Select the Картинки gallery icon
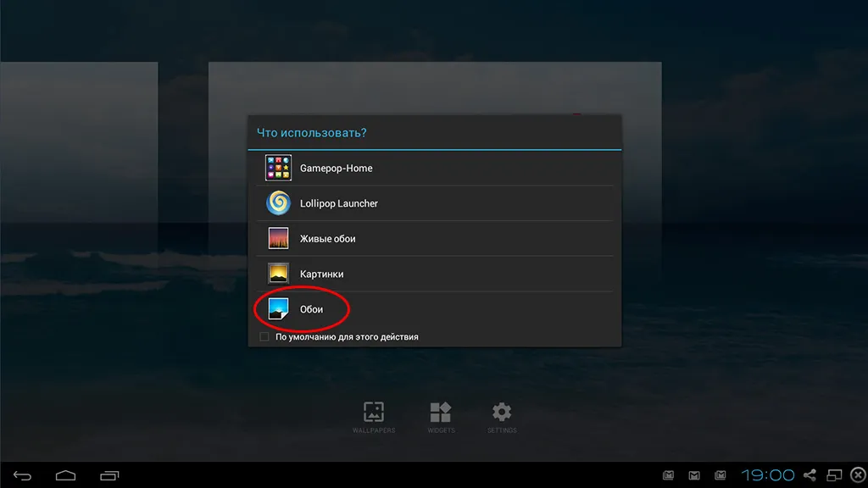The width and height of the screenshot is (868, 488). pyautogui.click(x=278, y=274)
